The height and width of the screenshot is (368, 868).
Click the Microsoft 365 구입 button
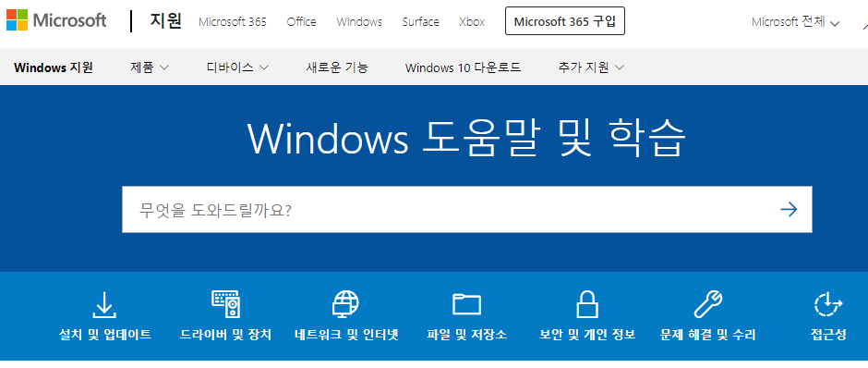click(565, 21)
